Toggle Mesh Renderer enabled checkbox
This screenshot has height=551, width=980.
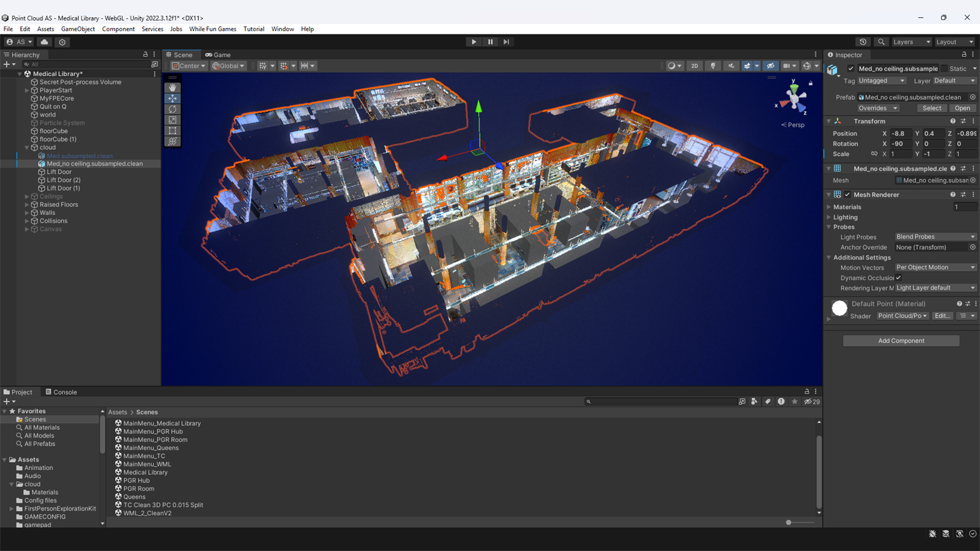[x=848, y=195]
